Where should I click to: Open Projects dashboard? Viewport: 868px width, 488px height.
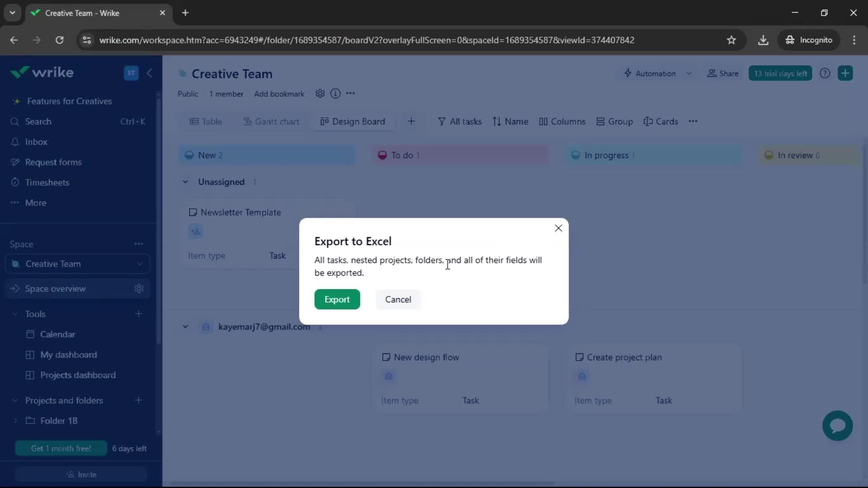click(78, 375)
